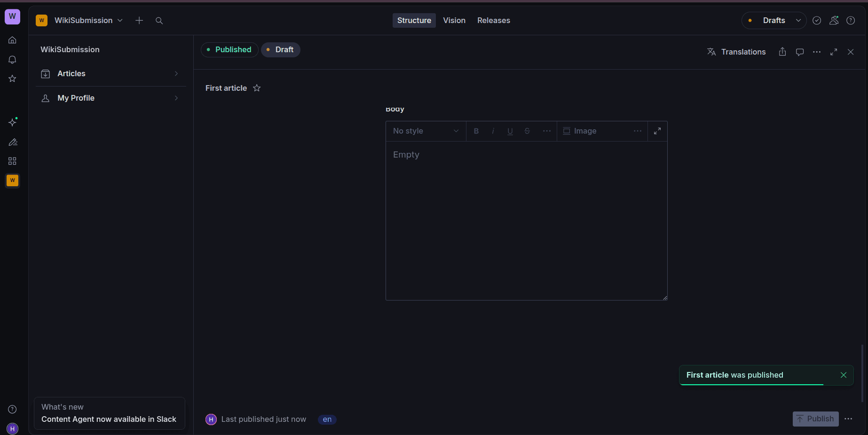Select the Published version chip
The image size is (868, 435).
click(x=229, y=50)
